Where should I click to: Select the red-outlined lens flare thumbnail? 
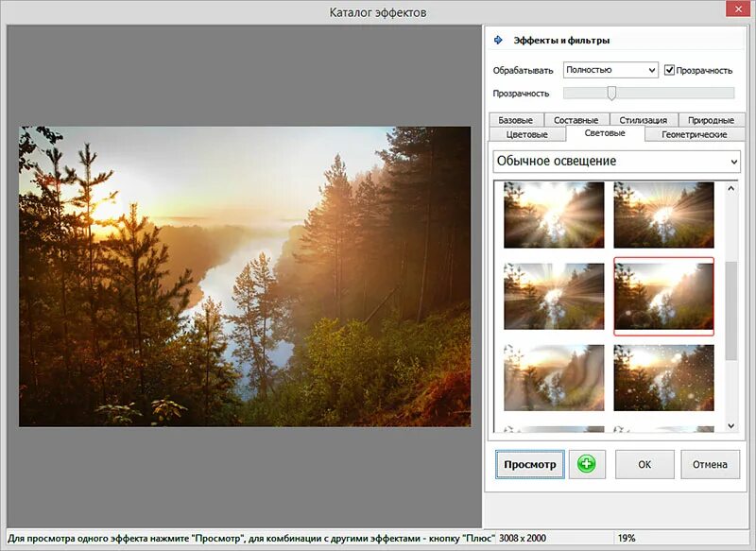coord(664,297)
